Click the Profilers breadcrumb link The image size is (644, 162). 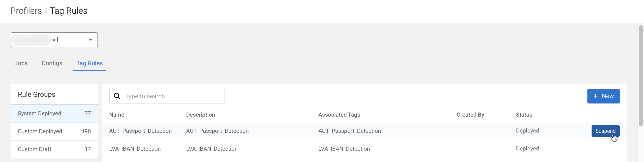26,11
